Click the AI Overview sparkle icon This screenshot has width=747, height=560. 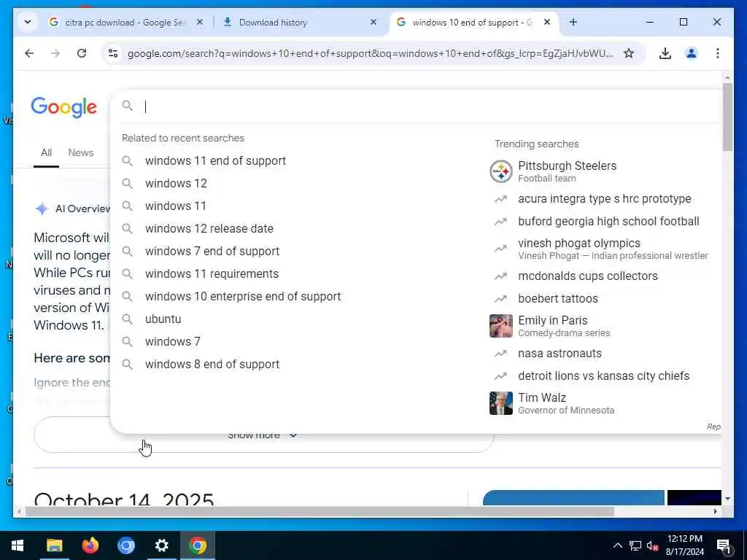click(x=42, y=209)
